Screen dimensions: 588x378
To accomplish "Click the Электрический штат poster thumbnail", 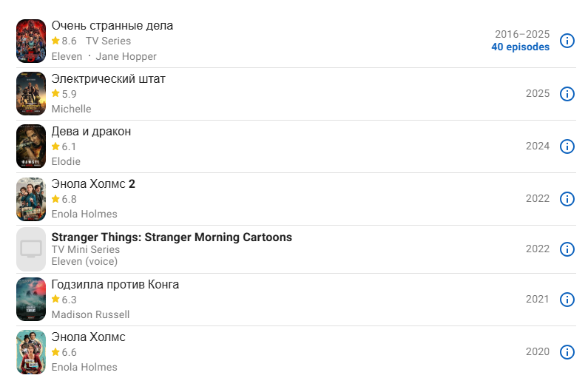I will [31, 94].
